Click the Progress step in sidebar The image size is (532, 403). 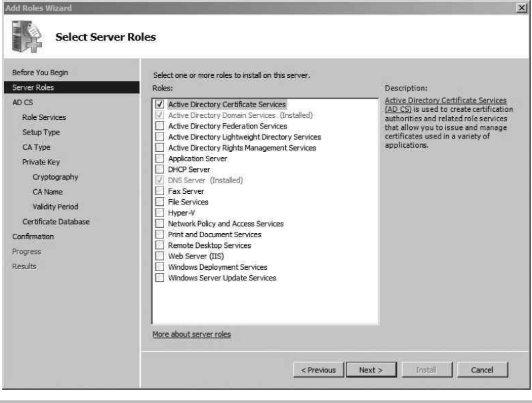tap(27, 252)
